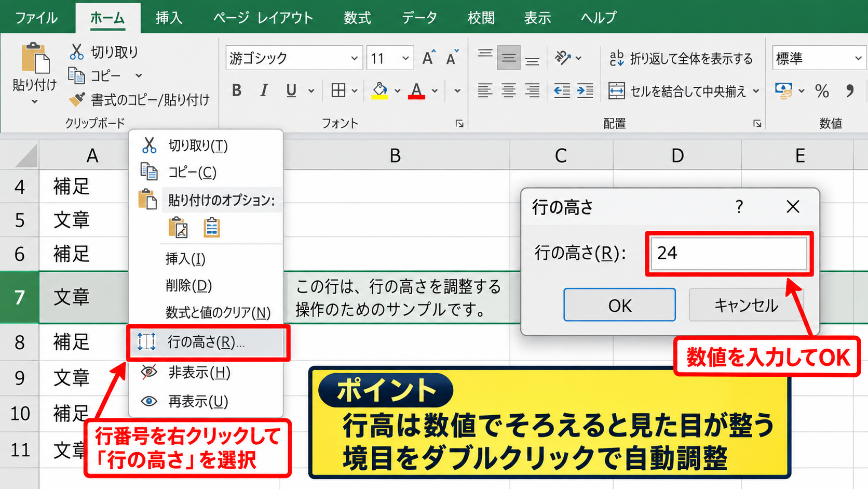Click the text orientation icon
Image resolution: width=868 pixels, height=489 pixels.
click(x=563, y=58)
